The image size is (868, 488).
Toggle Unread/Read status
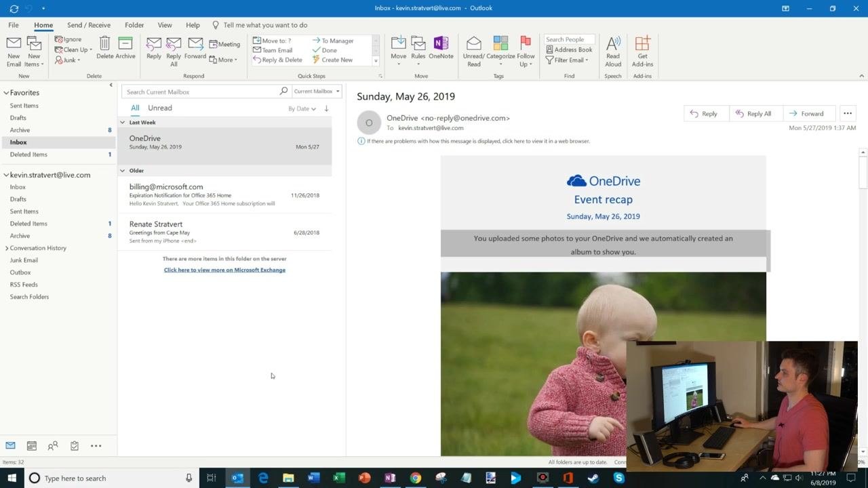[473, 52]
